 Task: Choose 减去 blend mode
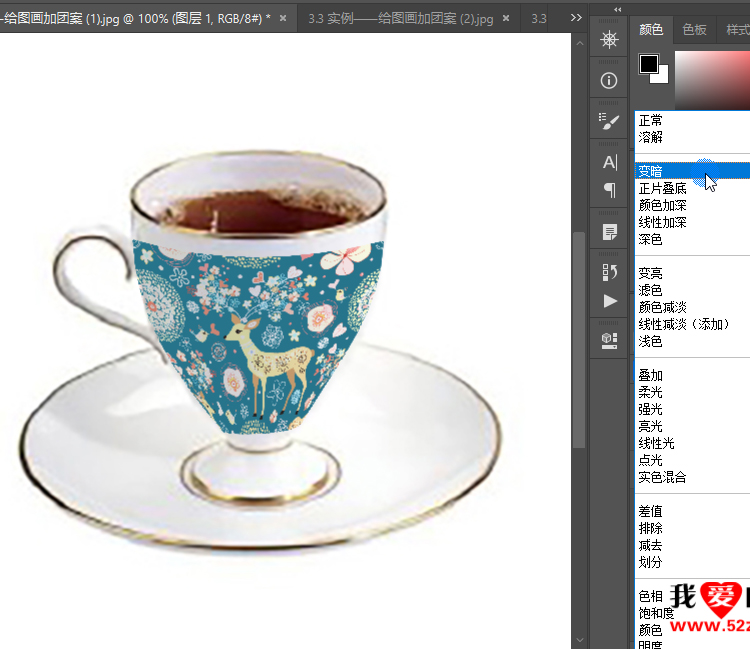click(692, 545)
